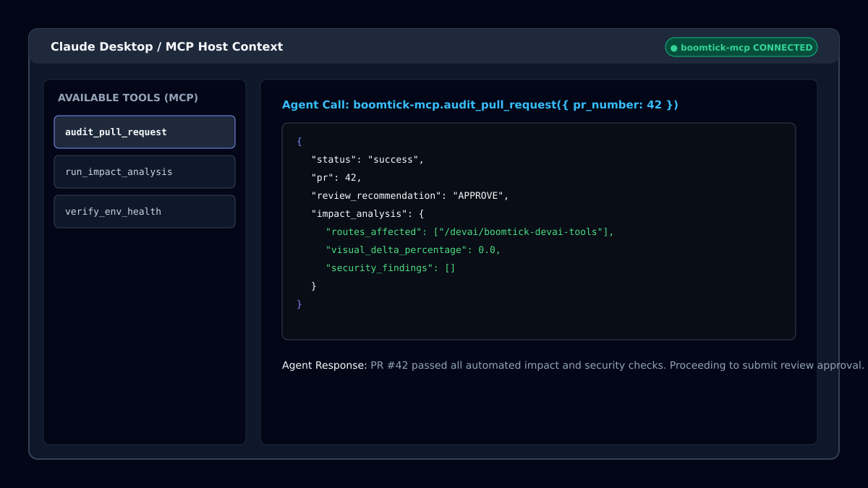Viewport: 868px width, 488px height.
Task: Click the final closing brace of the JSON
Action: pyautogui.click(x=299, y=304)
